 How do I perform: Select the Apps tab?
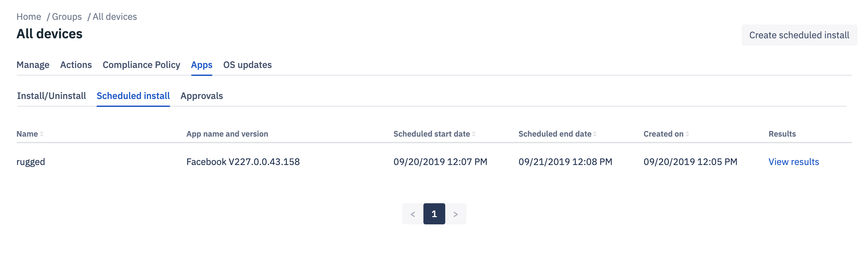coord(201,65)
